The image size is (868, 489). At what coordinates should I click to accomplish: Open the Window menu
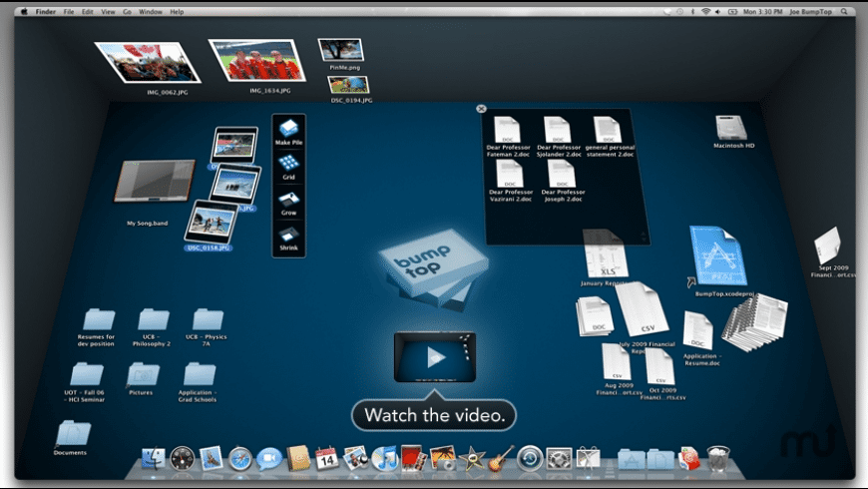tap(151, 11)
